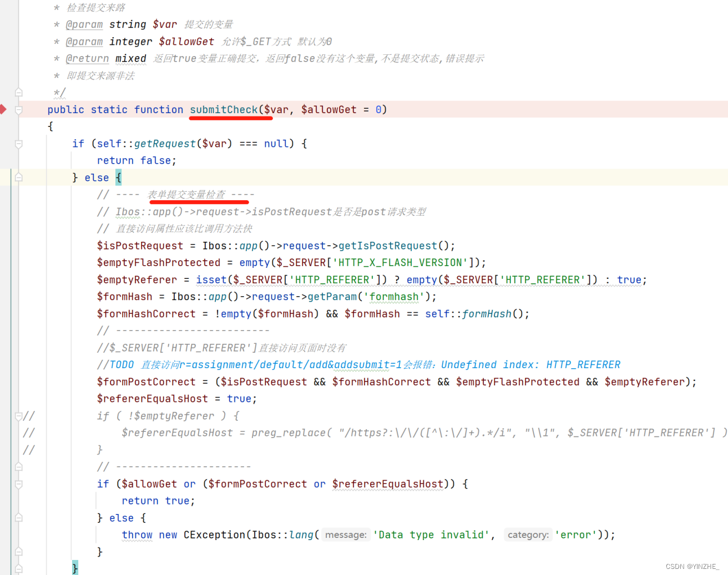Image resolution: width=728 pixels, height=575 pixels.
Task: Click the 'return true;' statement
Action: coord(158,501)
